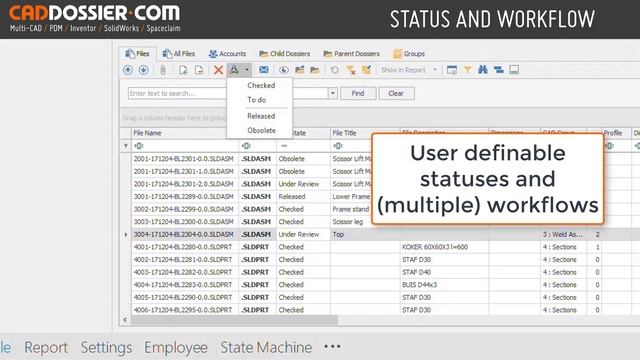Open the status dropdown arrow in toolbar
The image size is (640, 360).
pyautogui.click(x=247, y=70)
